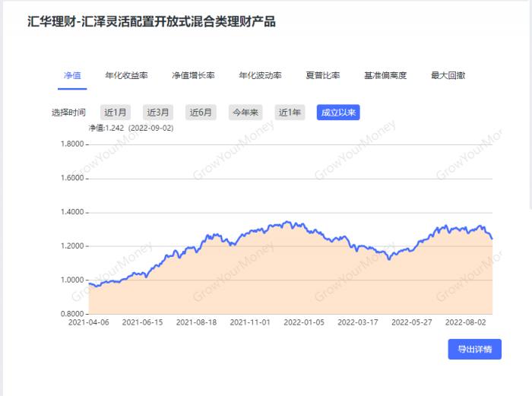Select the 基准偏离度 tab
The image size is (532, 396).
(385, 75)
